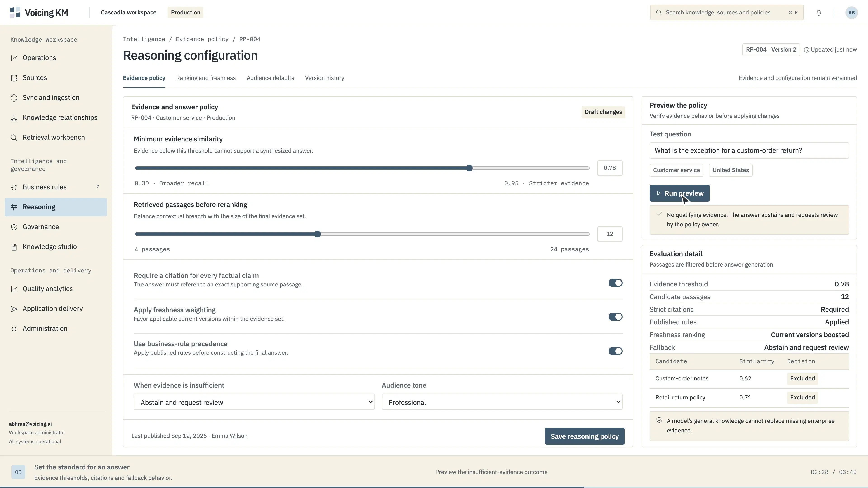Click the Production environment badge
Image resolution: width=868 pixels, height=488 pixels.
pyautogui.click(x=185, y=12)
